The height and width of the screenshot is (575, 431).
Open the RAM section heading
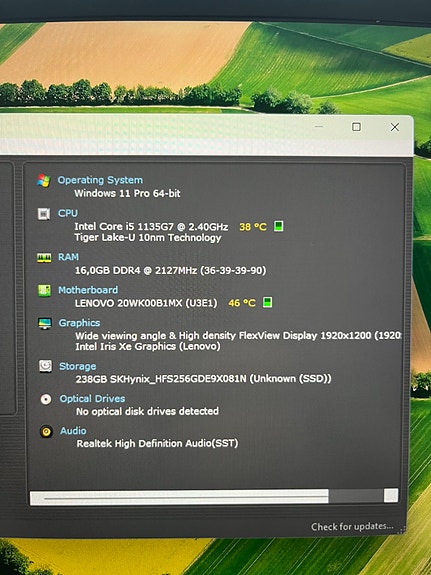[69, 257]
